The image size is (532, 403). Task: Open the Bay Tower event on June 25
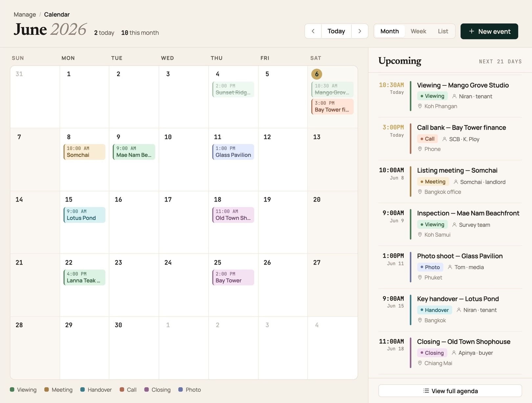pos(233,277)
